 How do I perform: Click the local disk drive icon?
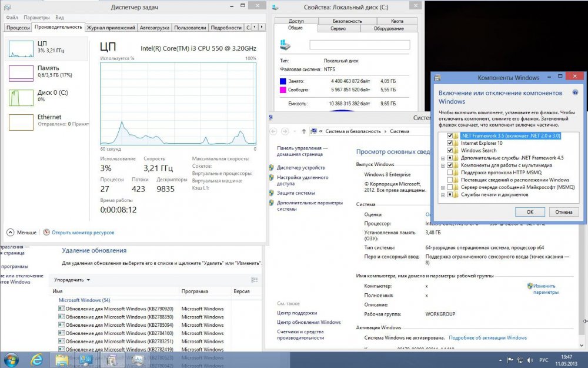[285, 45]
